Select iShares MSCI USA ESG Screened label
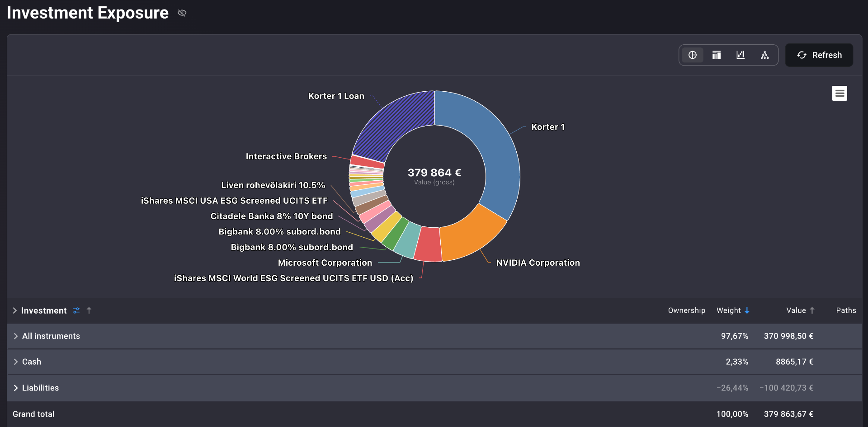This screenshot has height=427, width=868. coord(234,201)
